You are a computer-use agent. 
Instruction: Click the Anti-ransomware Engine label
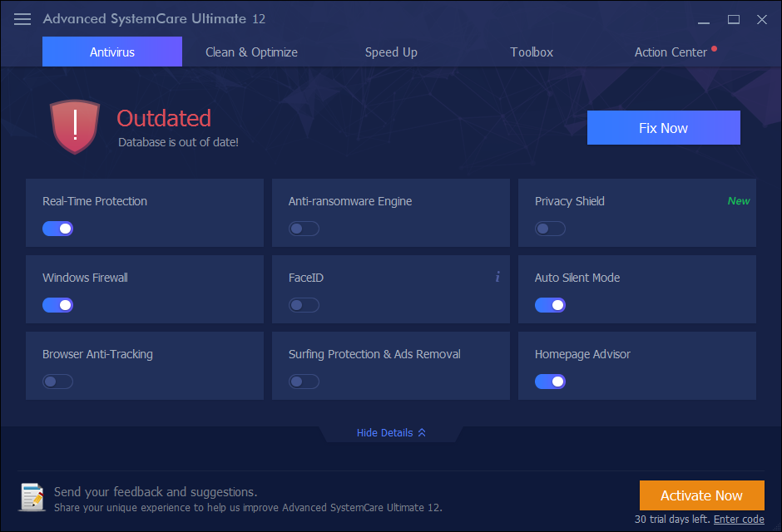pyautogui.click(x=350, y=201)
